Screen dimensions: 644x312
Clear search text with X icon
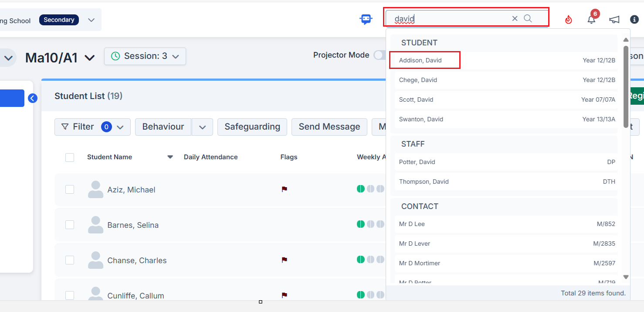(515, 18)
